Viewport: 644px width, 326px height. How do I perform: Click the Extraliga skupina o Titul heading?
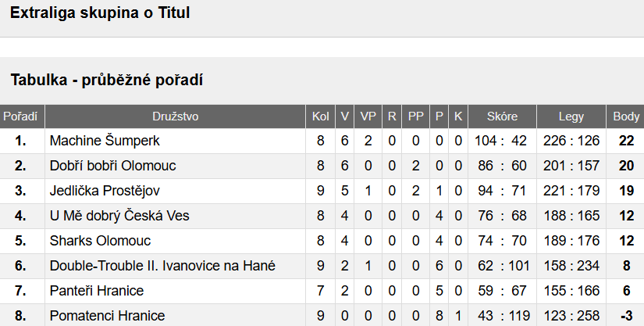tap(100, 13)
